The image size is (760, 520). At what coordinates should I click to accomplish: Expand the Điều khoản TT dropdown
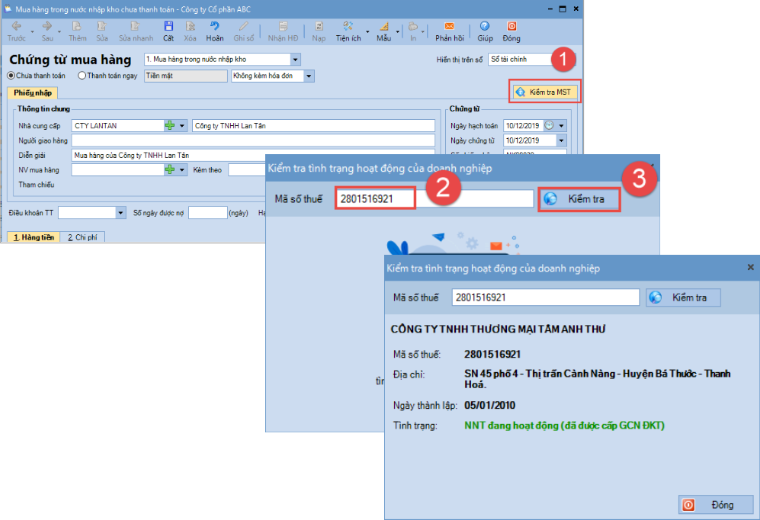[121, 213]
